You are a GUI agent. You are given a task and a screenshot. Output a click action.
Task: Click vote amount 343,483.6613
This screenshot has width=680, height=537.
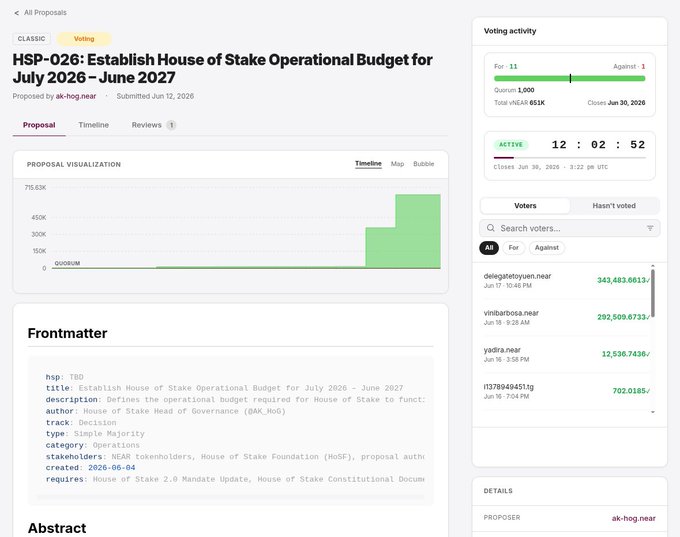(x=623, y=280)
